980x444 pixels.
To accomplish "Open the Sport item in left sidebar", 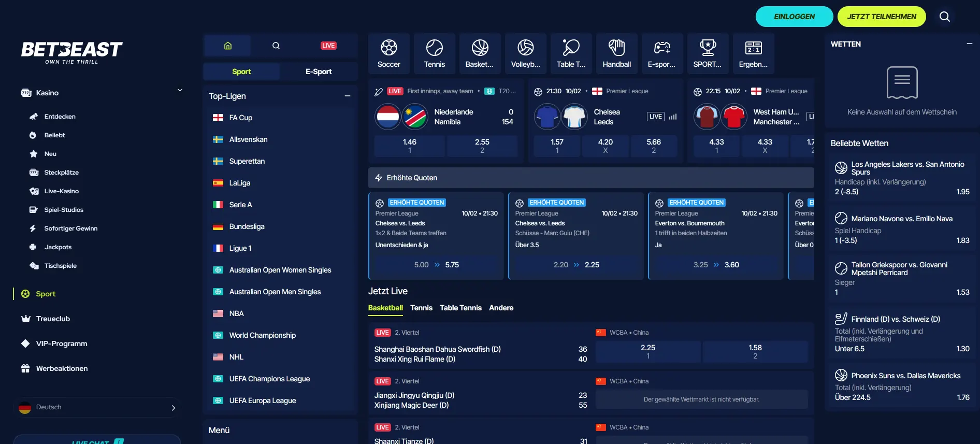I will pyautogui.click(x=46, y=294).
